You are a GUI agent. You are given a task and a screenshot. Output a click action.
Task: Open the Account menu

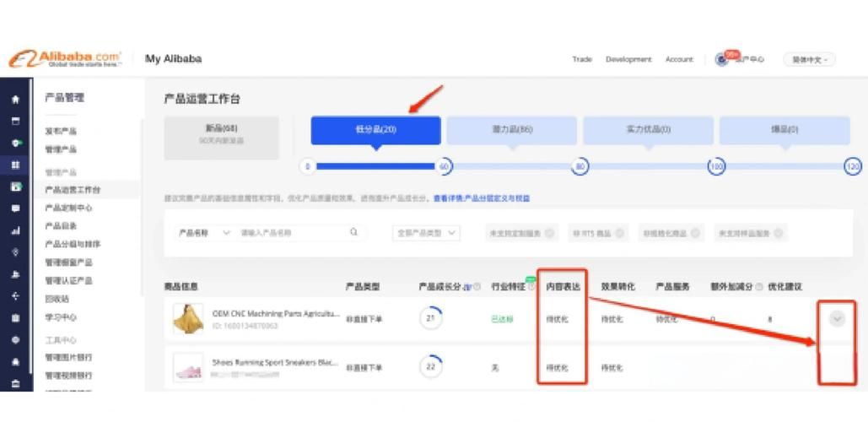(679, 59)
